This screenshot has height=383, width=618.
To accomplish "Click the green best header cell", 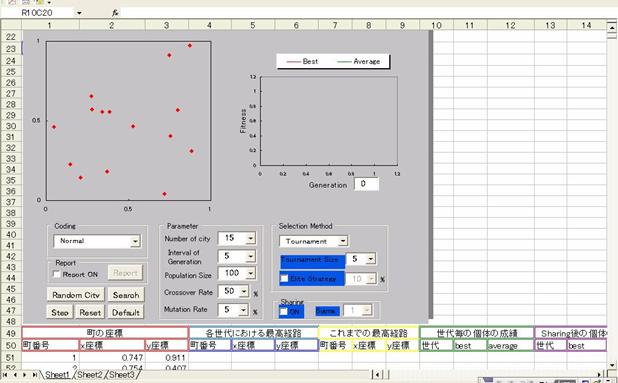I will pos(470,346).
